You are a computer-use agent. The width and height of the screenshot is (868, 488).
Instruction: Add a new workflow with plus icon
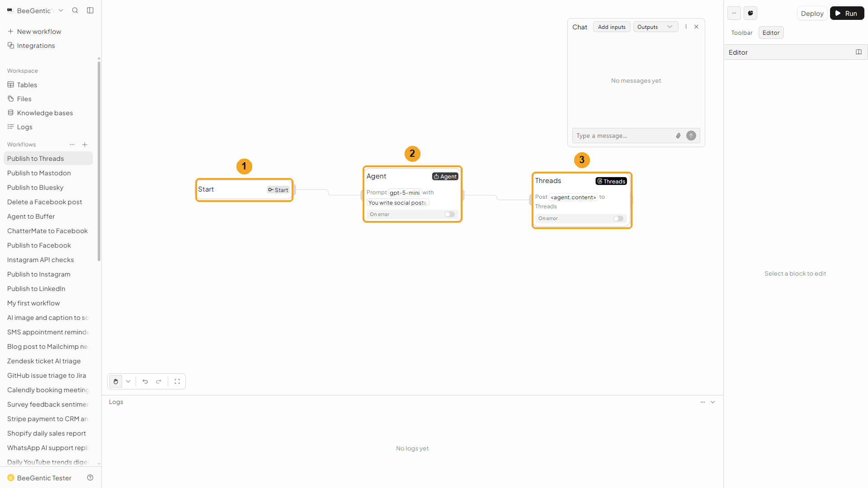85,145
